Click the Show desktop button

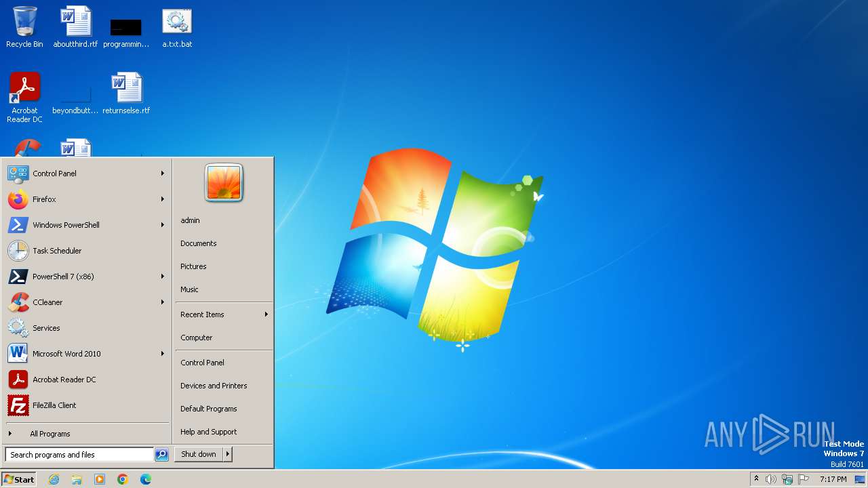click(x=860, y=479)
